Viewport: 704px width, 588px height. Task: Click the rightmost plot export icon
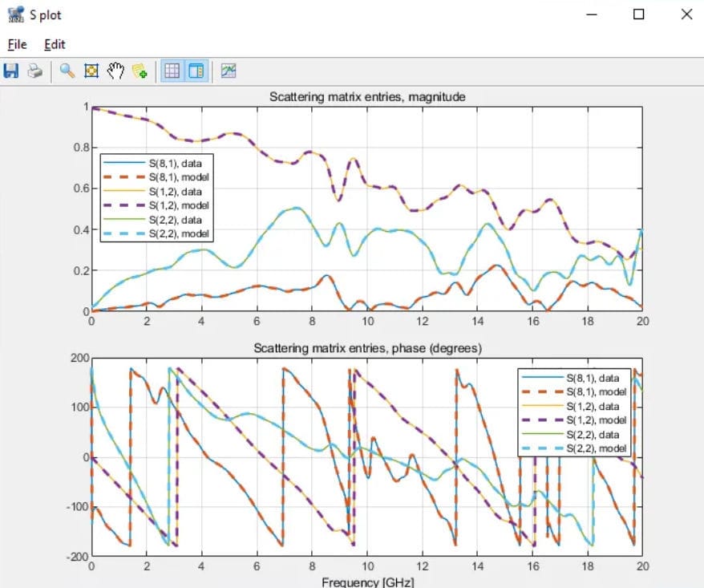tap(228, 71)
